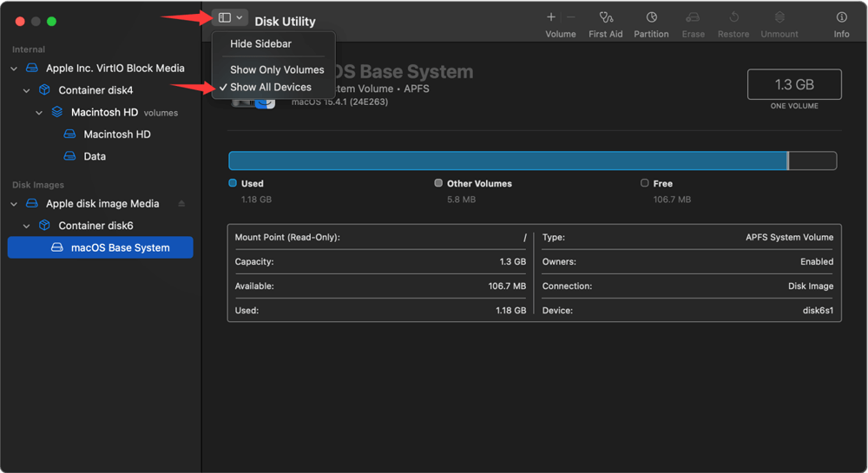Click the Container disk4 cube icon
This screenshot has width=868, height=473.
click(45, 89)
